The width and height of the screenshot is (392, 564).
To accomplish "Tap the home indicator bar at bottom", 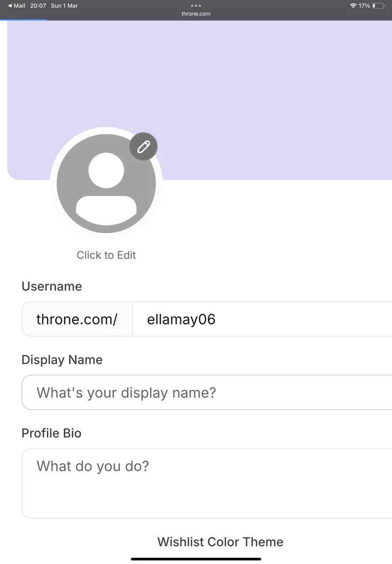I will point(196,559).
